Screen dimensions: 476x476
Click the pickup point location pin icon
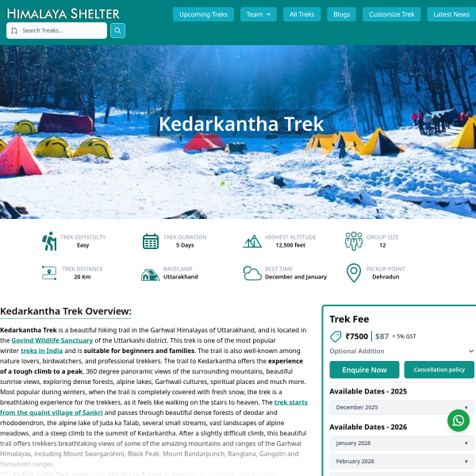coord(354,273)
